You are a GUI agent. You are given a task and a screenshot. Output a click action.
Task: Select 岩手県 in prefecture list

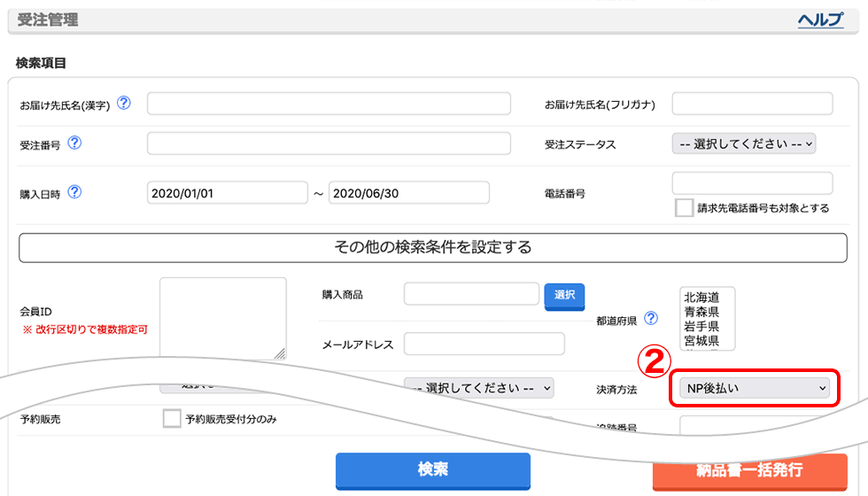[x=701, y=326]
